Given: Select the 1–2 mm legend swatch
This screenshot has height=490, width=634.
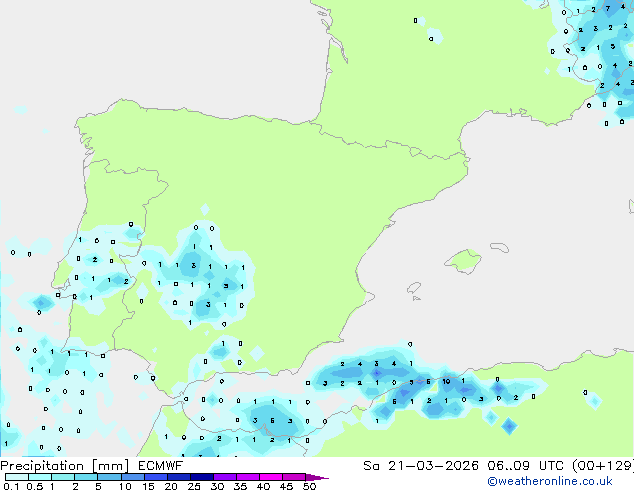Looking at the screenshot, I should tap(63, 477).
